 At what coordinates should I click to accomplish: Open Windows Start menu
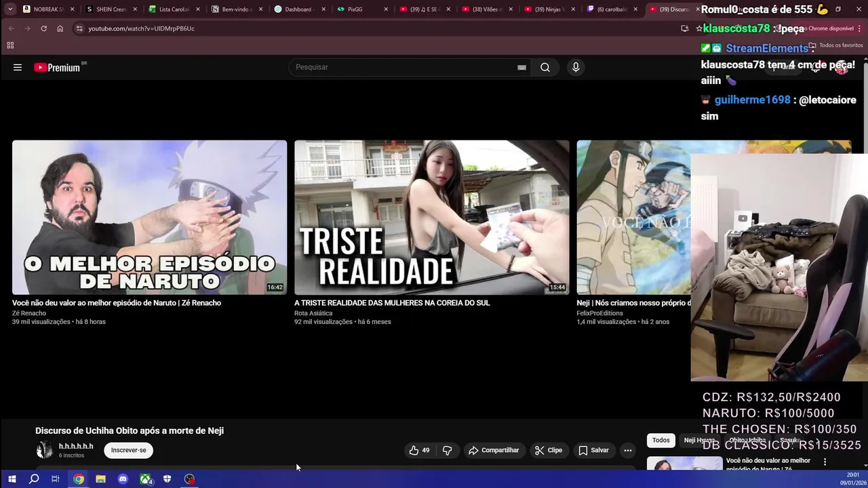[x=12, y=479]
